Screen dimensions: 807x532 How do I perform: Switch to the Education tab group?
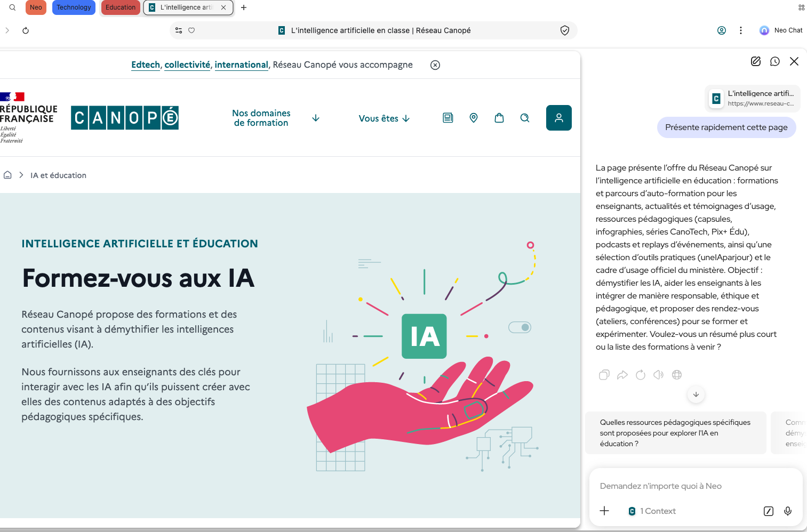tap(121, 7)
